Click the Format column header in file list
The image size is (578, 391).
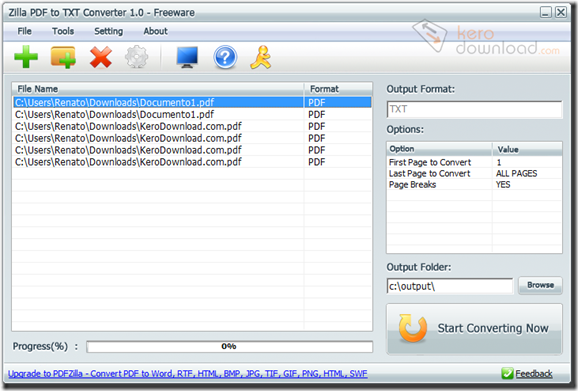click(x=338, y=89)
